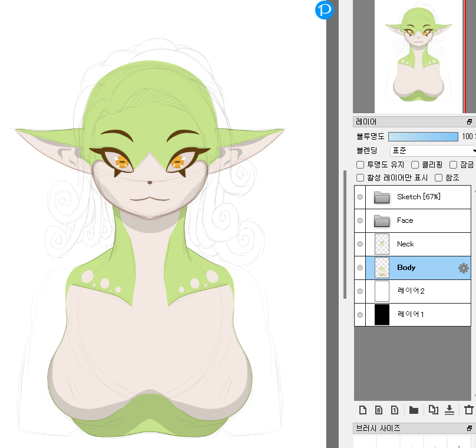Toggle the 참조 checkbox
Screen dimensions: 476x448
(x=438, y=177)
